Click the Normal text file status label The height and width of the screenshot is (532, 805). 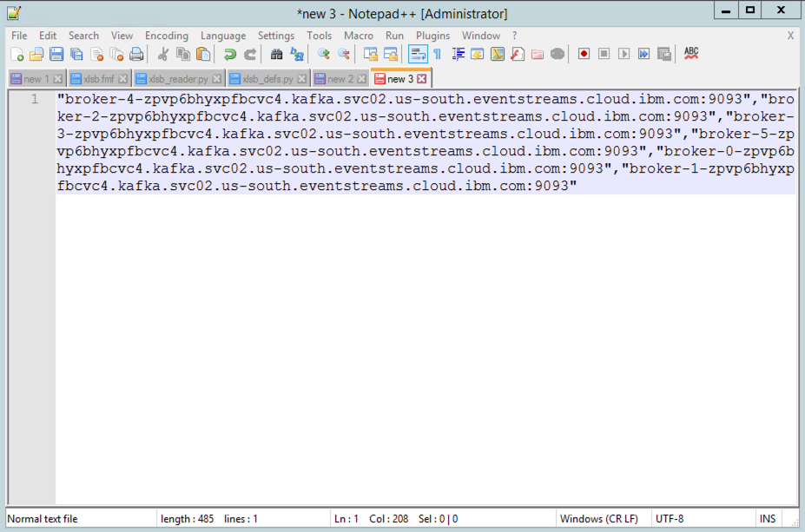pyautogui.click(x=43, y=519)
